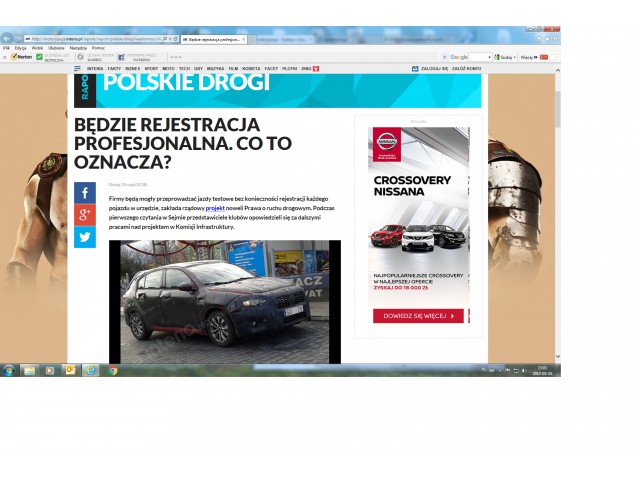
Task: Open Windows Explorer folder in taskbar
Action: click(x=29, y=370)
